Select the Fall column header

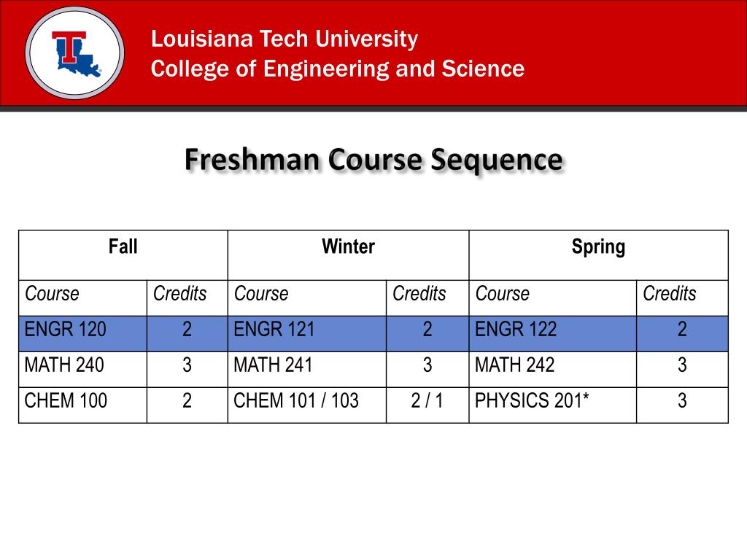coord(123,247)
